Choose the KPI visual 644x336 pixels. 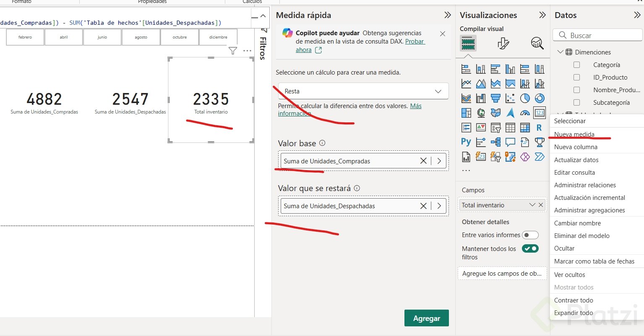[481, 128]
